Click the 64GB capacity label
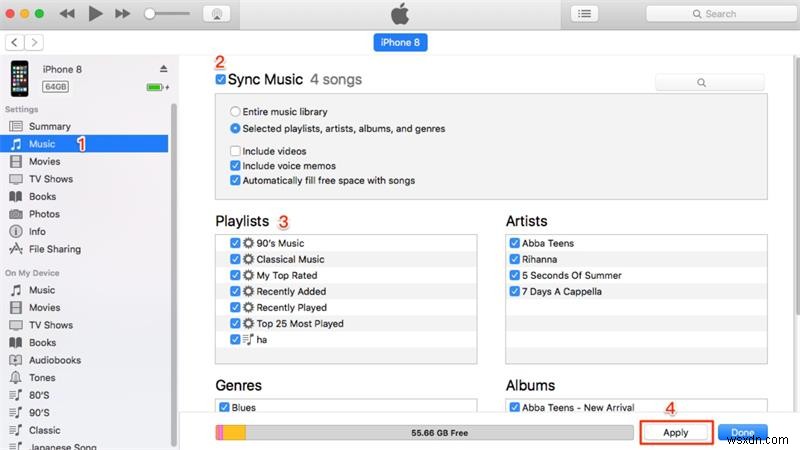The height and width of the screenshot is (450, 800). click(x=56, y=87)
